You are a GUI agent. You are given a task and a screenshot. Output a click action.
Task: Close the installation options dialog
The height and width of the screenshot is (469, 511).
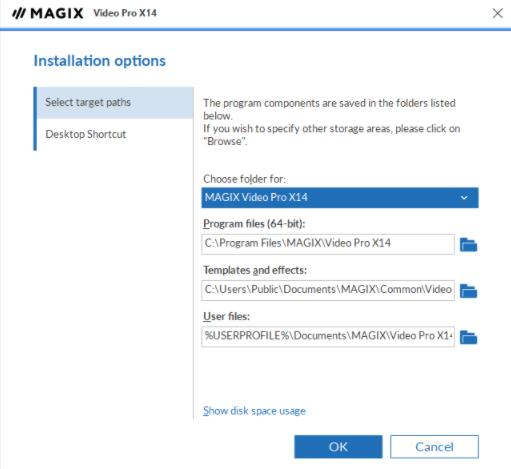coord(497,13)
